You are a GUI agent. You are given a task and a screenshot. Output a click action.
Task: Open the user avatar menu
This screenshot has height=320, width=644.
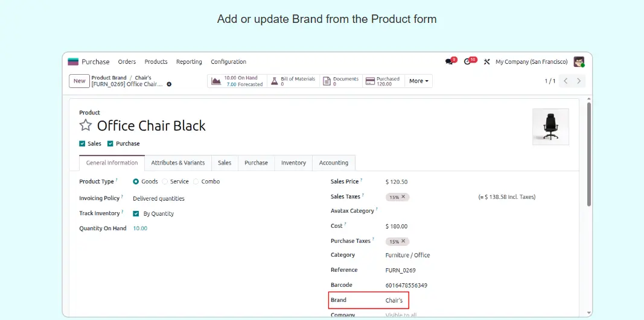(x=578, y=61)
